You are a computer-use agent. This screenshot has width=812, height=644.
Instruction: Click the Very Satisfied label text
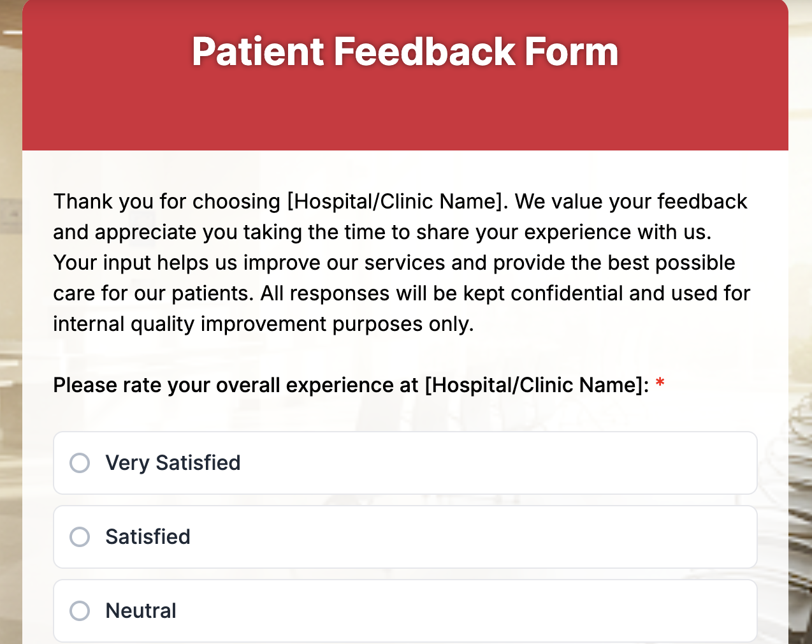click(173, 463)
